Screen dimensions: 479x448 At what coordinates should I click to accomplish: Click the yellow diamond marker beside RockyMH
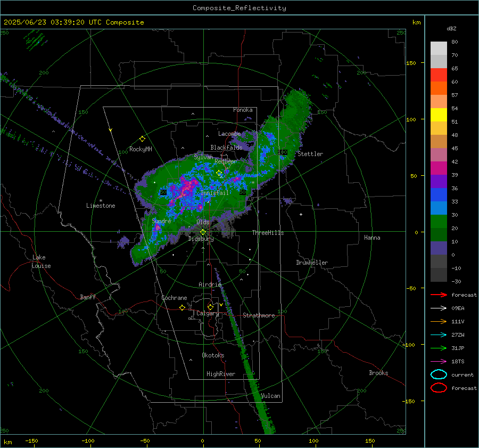142,139
